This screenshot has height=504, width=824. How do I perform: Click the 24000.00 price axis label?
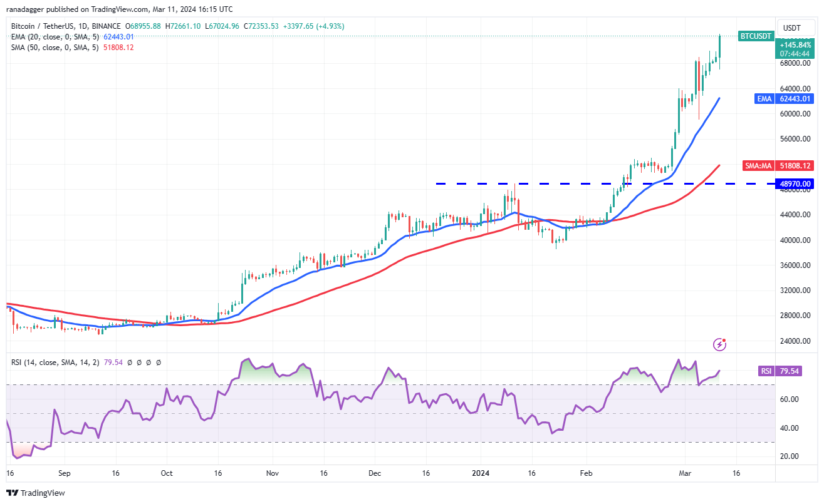pos(795,341)
